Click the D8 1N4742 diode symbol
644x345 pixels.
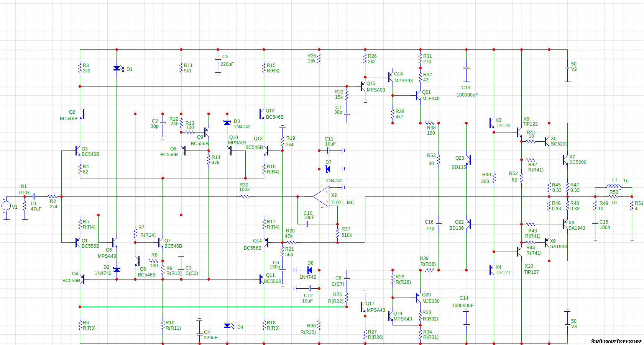click(309, 270)
